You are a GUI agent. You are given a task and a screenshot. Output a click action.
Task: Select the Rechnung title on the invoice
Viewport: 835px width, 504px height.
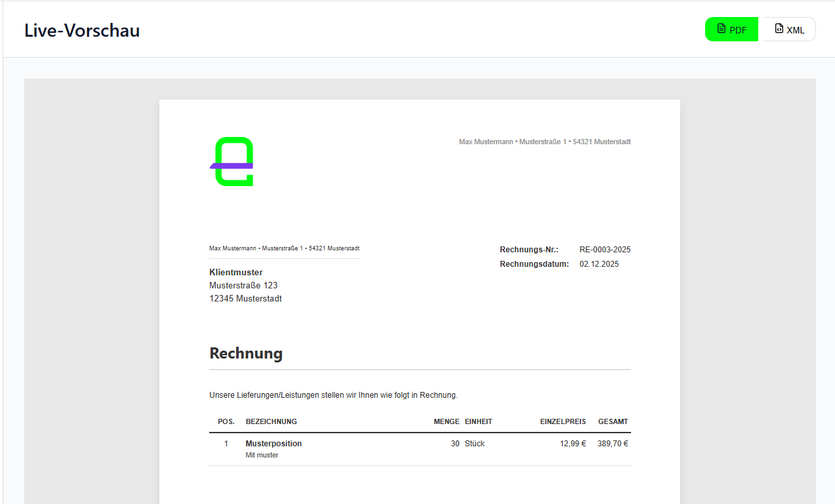pyautogui.click(x=246, y=353)
